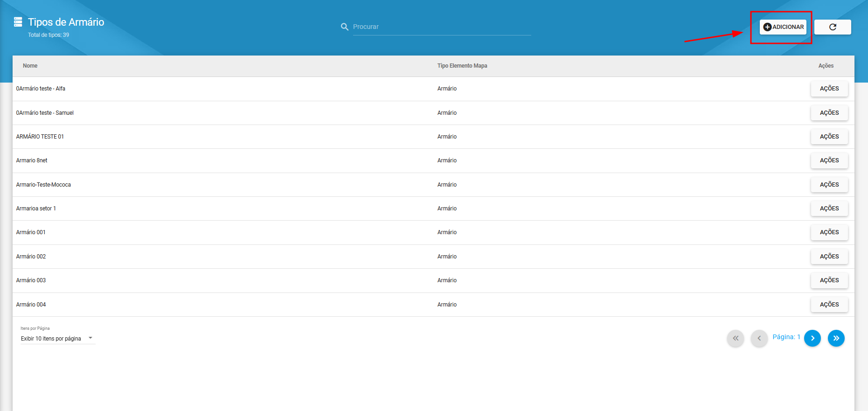Click the ADICIONAR button

(x=783, y=27)
